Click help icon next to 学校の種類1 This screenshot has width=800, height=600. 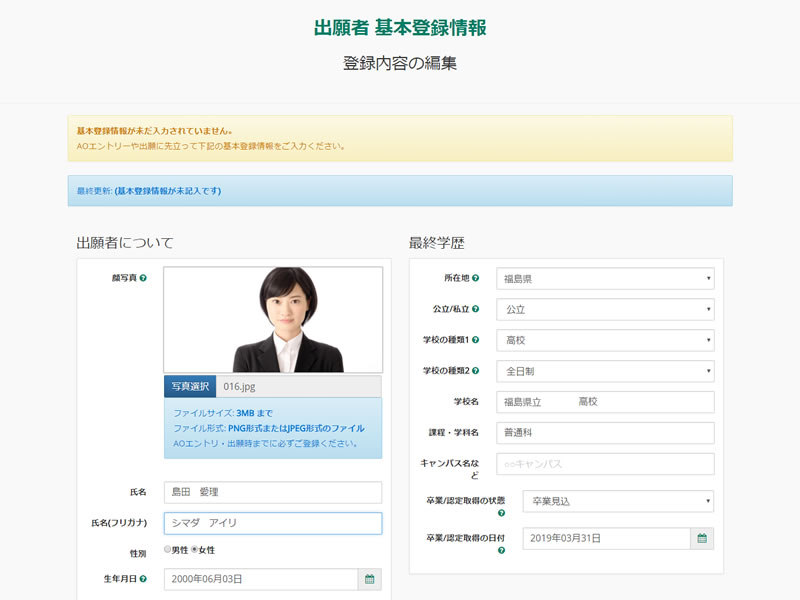click(475, 340)
